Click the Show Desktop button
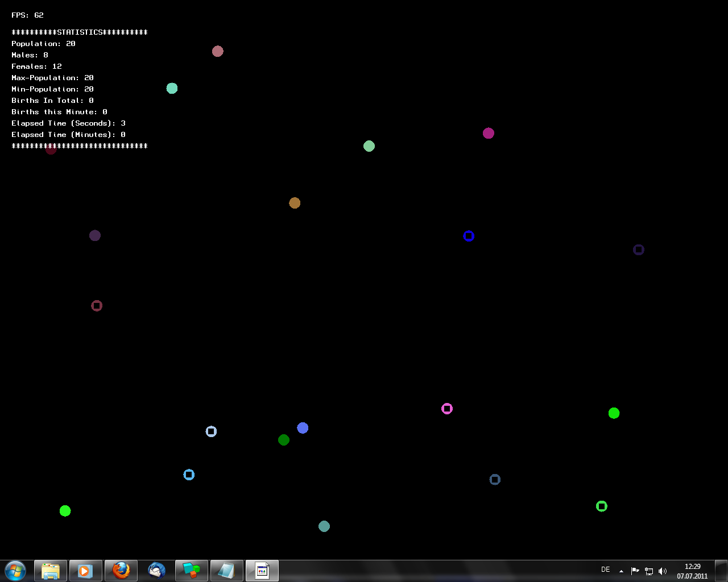 point(721,571)
